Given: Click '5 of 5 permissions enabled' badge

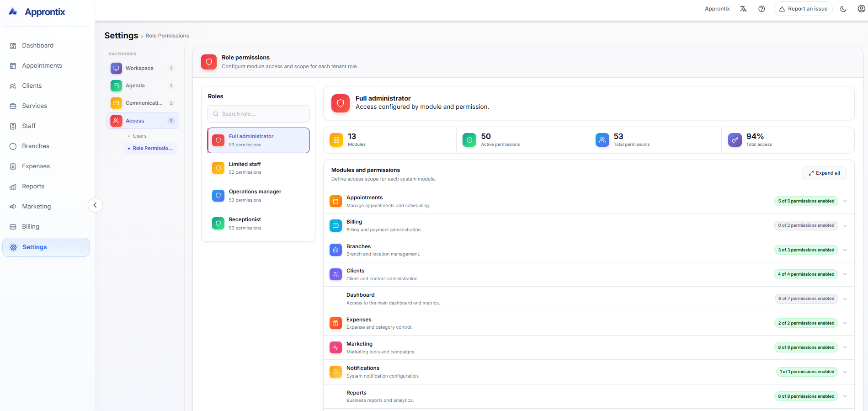Looking at the screenshot, I should [x=806, y=201].
